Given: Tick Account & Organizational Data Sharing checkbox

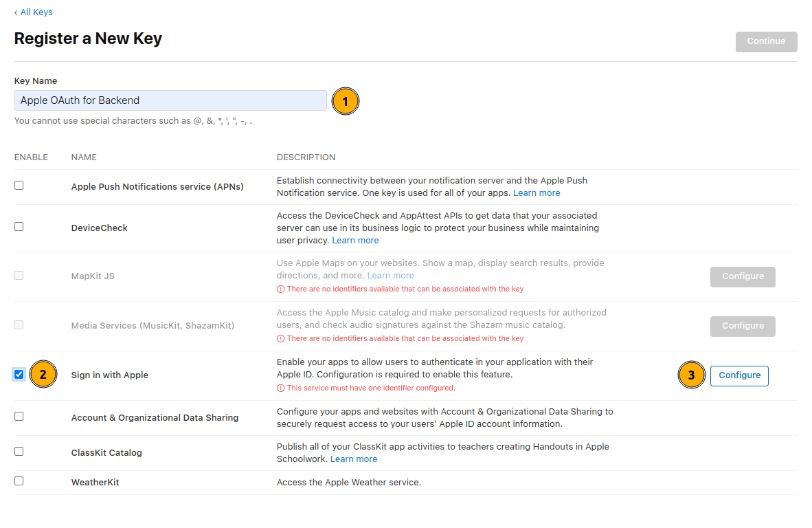Looking at the screenshot, I should click(19, 417).
